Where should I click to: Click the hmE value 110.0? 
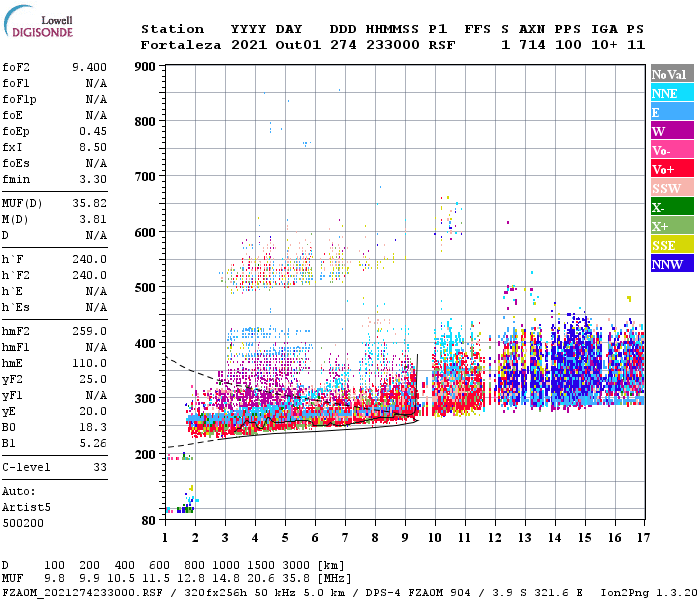[89, 363]
